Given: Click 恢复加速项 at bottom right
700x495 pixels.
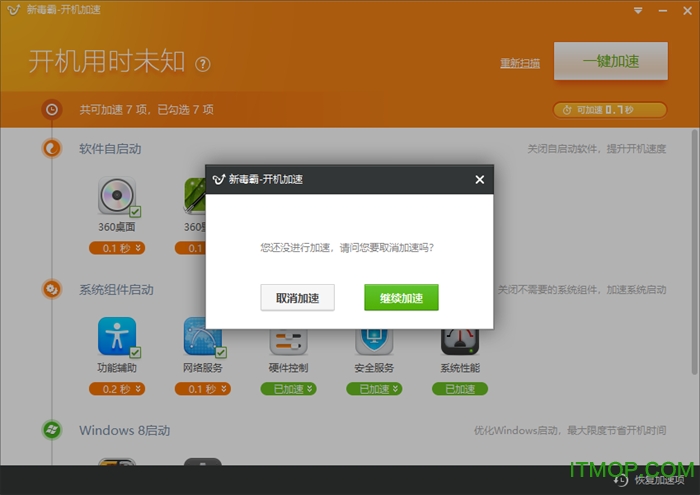Looking at the screenshot, I should [x=654, y=480].
